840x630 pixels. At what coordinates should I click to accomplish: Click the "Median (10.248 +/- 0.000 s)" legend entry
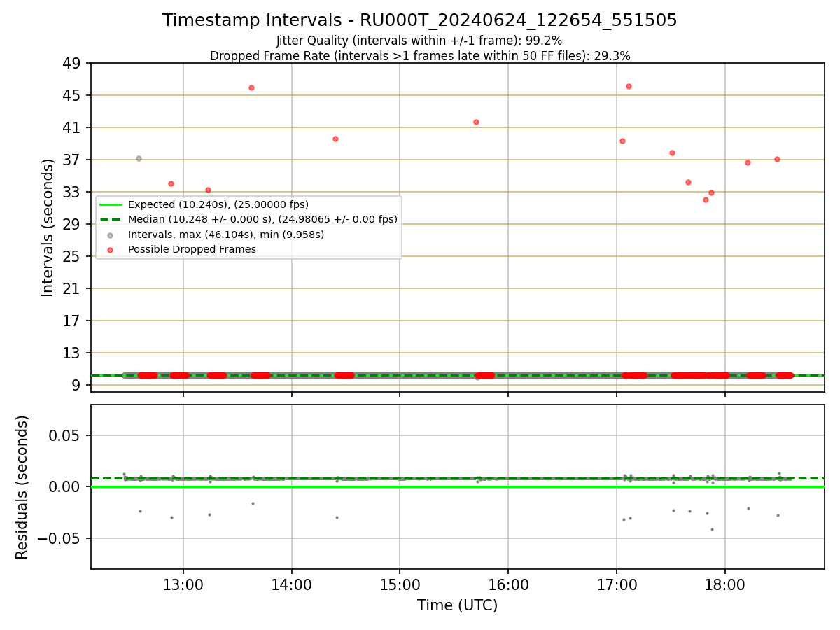pyautogui.click(x=262, y=219)
